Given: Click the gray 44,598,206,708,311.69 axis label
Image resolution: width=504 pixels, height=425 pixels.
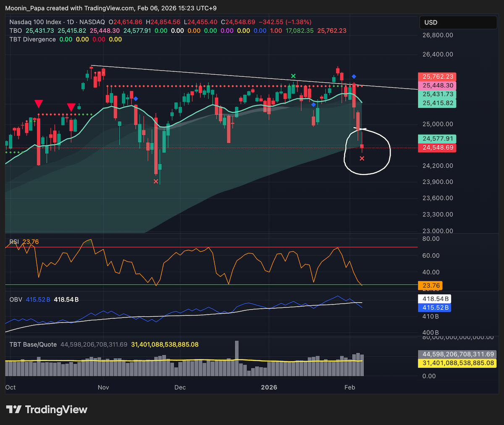Looking at the screenshot, I should pyautogui.click(x=458, y=354).
